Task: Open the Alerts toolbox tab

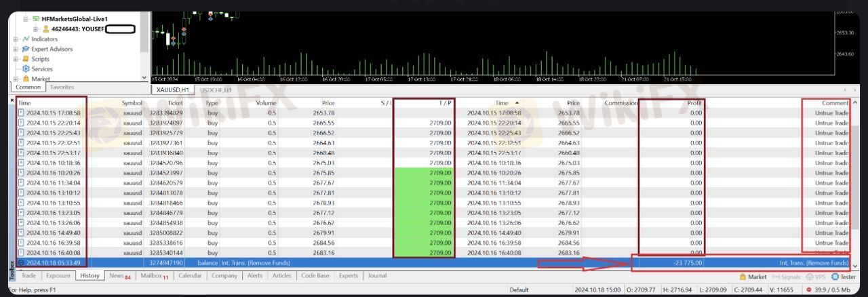Action: pyautogui.click(x=255, y=276)
